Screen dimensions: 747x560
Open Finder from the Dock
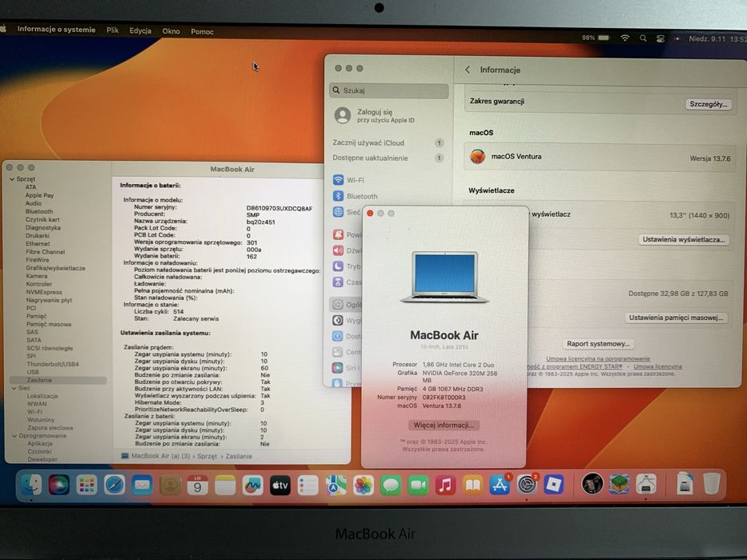[31, 486]
